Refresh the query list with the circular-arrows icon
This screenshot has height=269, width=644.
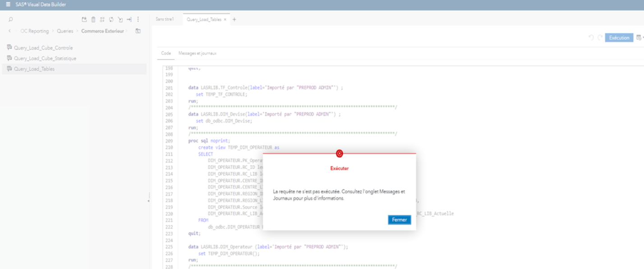(x=111, y=19)
